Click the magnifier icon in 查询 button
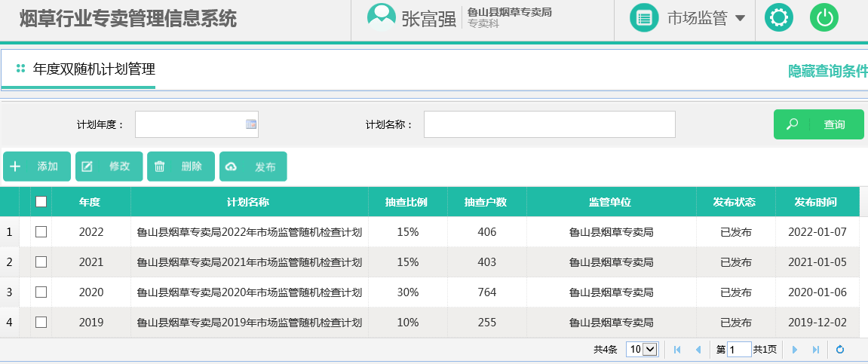 (x=792, y=124)
